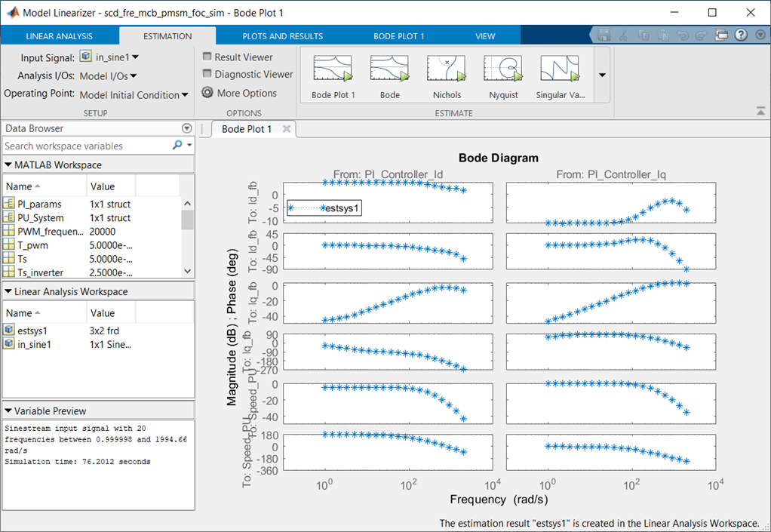Enable the Diagnostic Viewer checkbox
The height and width of the screenshot is (532, 771).
207,74
